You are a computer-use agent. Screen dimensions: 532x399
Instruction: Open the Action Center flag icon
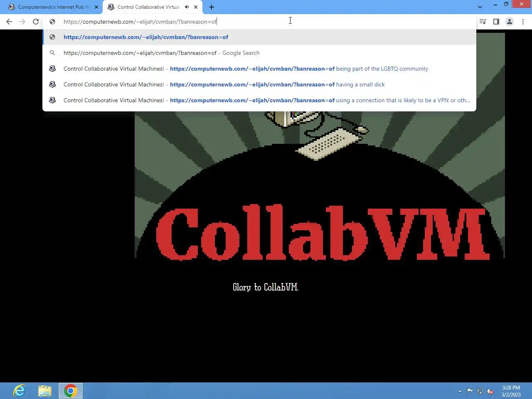point(470,391)
